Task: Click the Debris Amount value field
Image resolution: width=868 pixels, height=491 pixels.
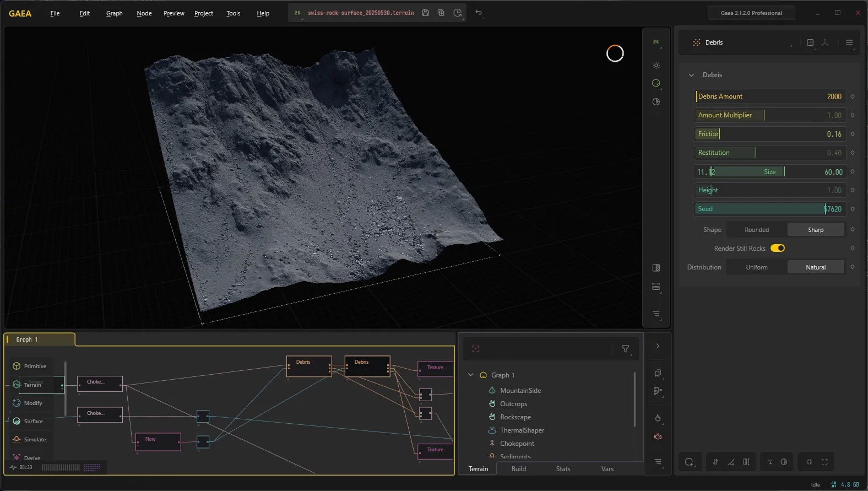Action: 770,96
